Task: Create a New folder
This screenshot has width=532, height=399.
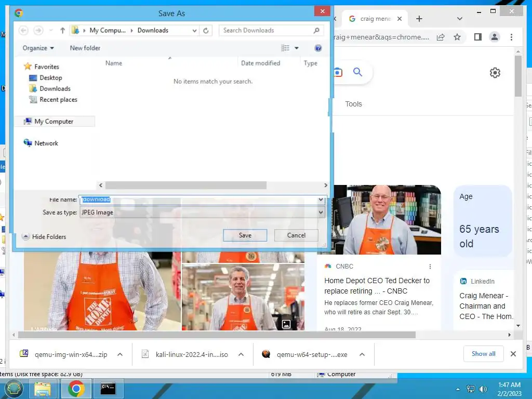Action: [x=85, y=48]
